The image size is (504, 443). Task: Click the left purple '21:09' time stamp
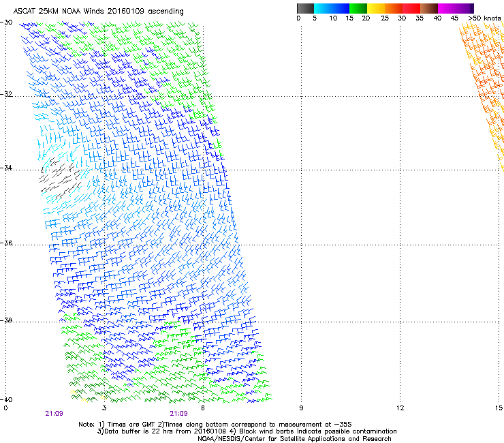coord(54,414)
